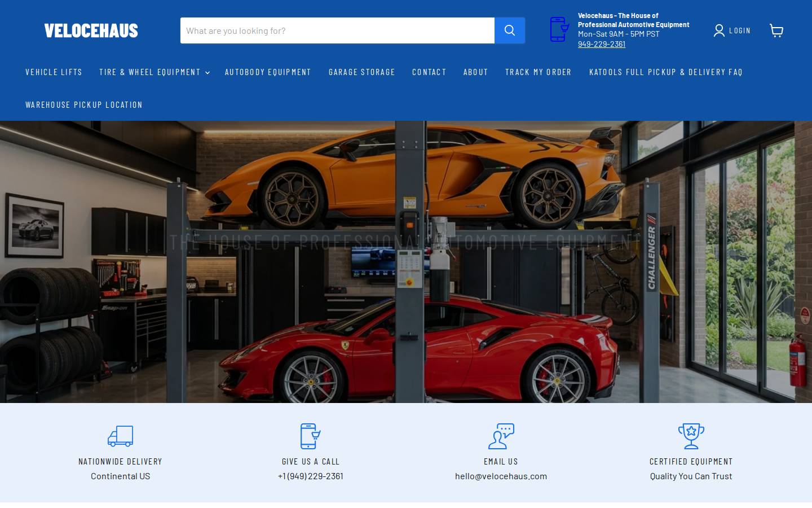Click the 'Mon-Sat 9AM - 5PM PST' text
Screen dimensions: 812x508
point(619,34)
